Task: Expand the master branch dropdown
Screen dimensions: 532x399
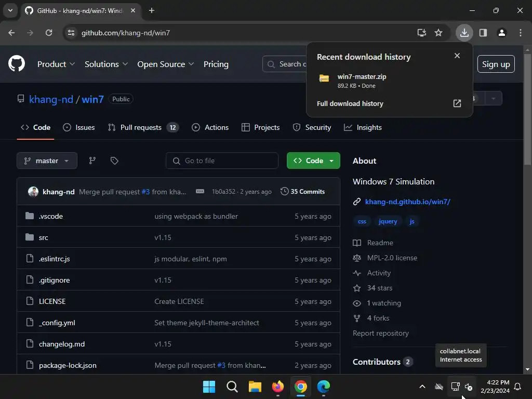Action: tap(47, 161)
